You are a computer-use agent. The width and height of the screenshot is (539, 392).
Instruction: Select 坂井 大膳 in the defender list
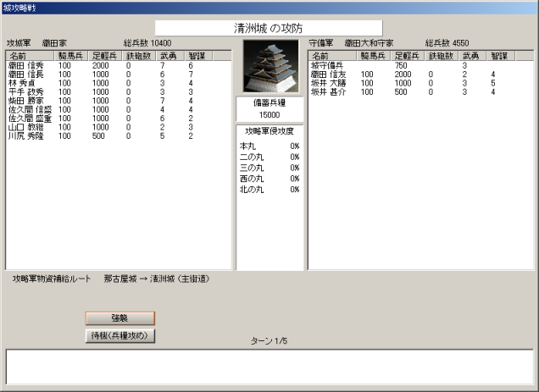[329, 83]
